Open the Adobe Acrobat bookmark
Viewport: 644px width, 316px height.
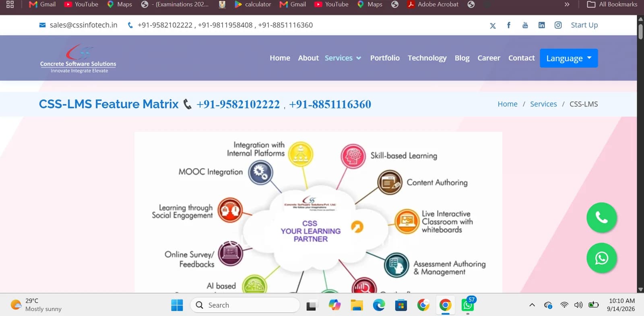tap(433, 4)
